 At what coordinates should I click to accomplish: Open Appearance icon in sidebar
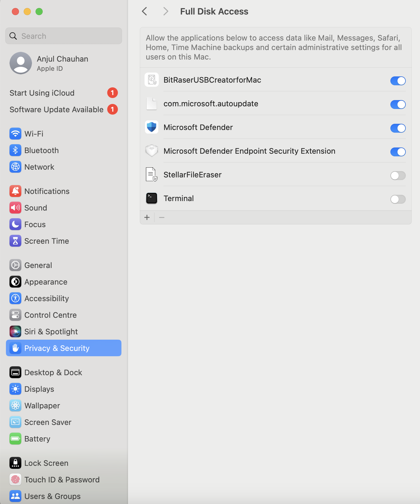click(x=15, y=282)
